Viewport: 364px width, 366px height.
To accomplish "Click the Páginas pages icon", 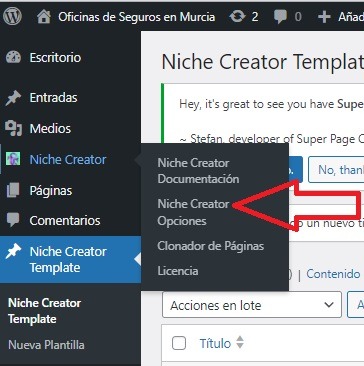I will (13, 190).
